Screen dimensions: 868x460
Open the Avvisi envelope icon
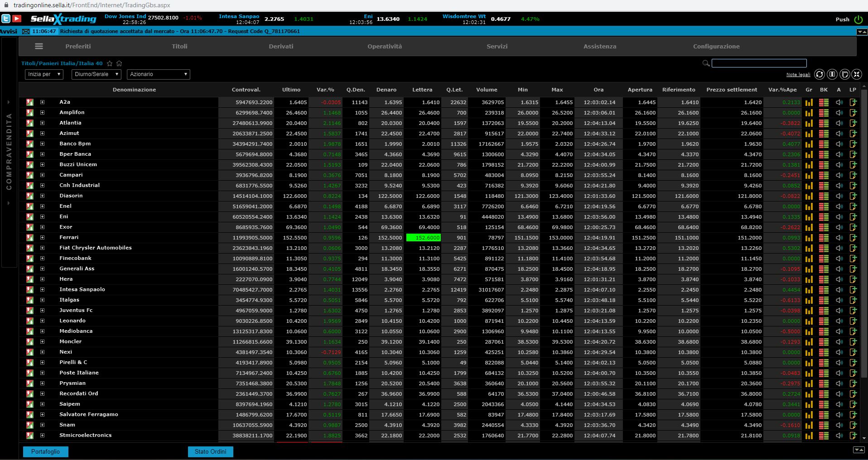[26, 31]
